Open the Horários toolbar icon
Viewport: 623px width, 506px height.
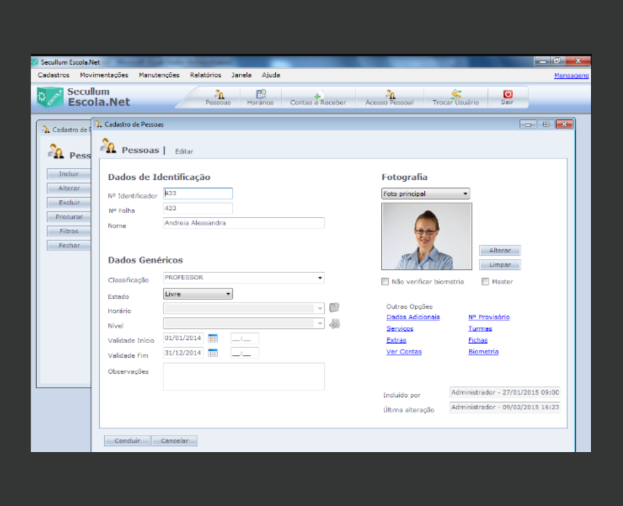point(260,97)
